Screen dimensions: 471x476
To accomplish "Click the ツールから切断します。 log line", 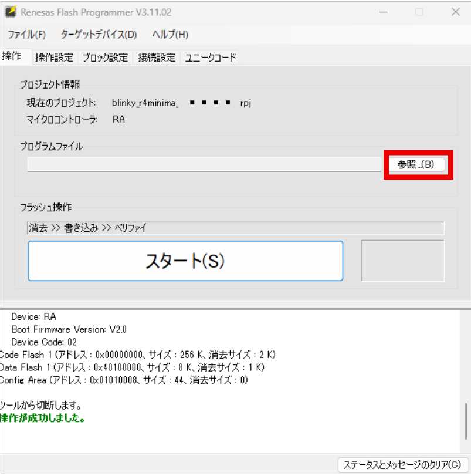I will pyautogui.click(x=41, y=405).
